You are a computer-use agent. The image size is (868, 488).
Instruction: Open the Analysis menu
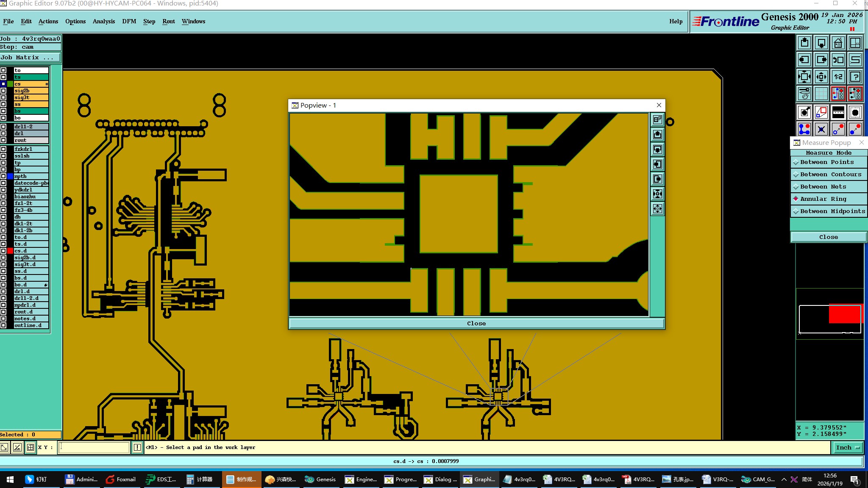(x=104, y=21)
